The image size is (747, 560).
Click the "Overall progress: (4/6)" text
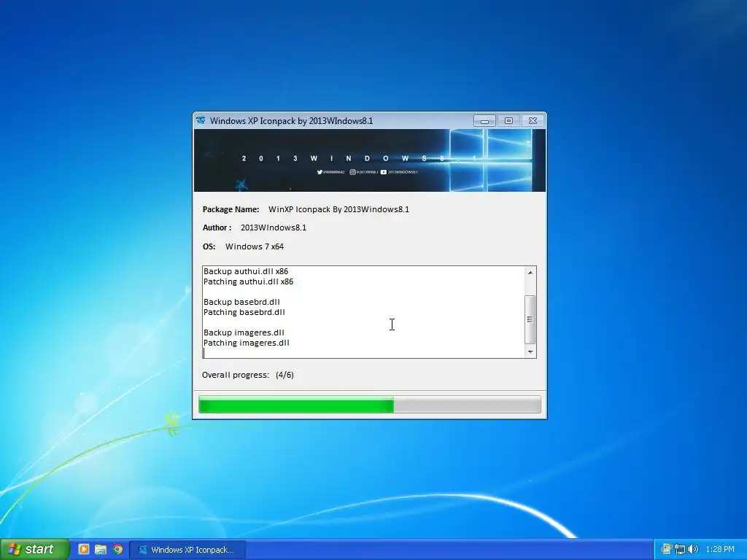point(248,375)
